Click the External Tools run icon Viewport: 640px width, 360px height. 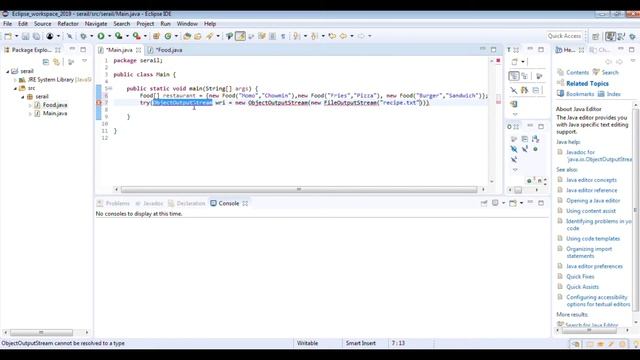click(137, 36)
